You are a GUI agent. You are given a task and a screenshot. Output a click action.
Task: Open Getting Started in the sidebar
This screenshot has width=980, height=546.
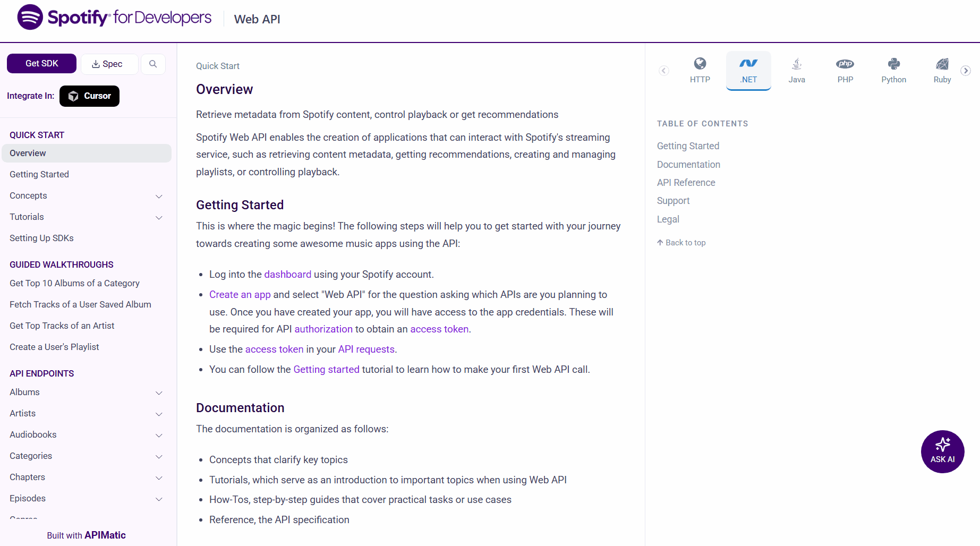pyautogui.click(x=39, y=174)
